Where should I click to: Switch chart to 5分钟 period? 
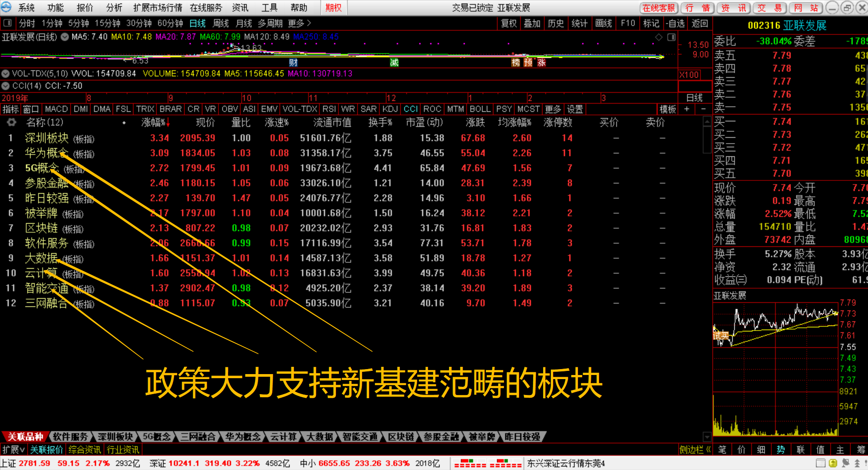(79, 23)
